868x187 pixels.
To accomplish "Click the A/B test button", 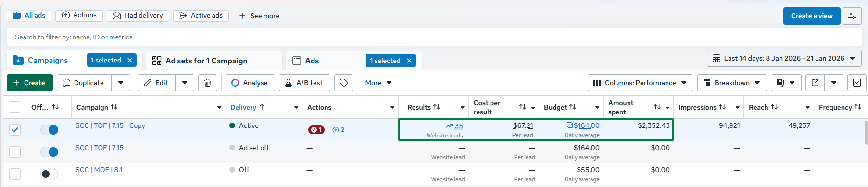I will point(304,83).
